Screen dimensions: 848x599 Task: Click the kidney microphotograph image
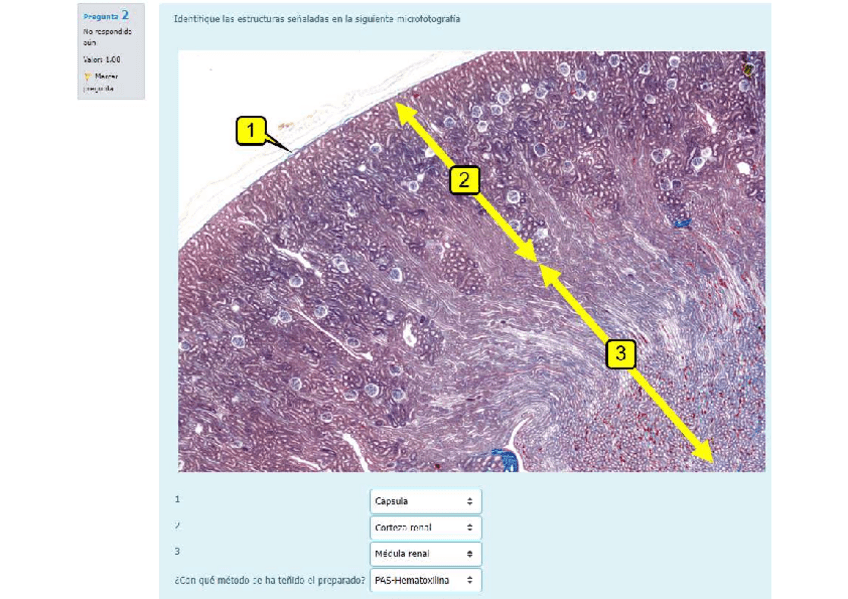coord(472,261)
